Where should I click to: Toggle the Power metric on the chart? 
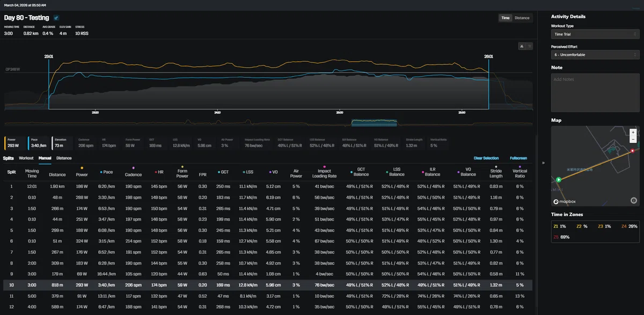coord(12,142)
